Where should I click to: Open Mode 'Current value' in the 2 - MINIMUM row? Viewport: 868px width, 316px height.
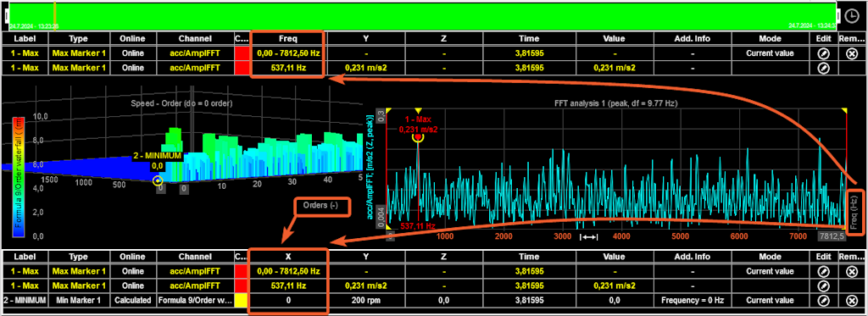point(771,300)
